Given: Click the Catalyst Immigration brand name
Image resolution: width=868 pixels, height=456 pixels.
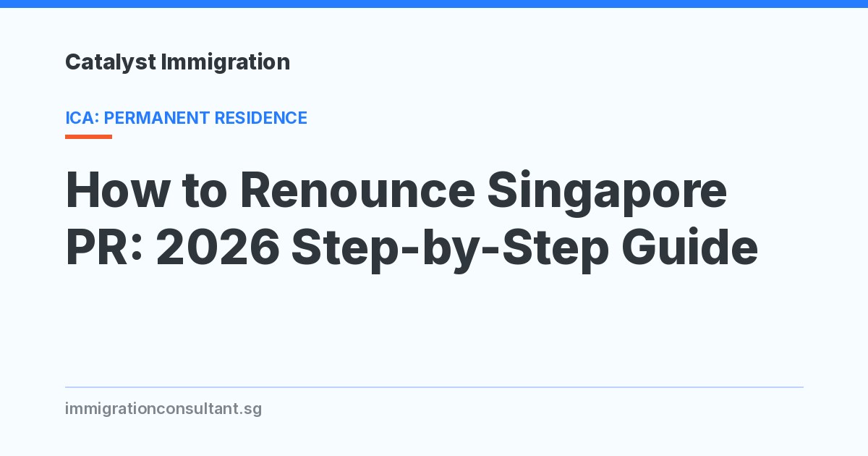Looking at the screenshot, I should coord(177,63).
